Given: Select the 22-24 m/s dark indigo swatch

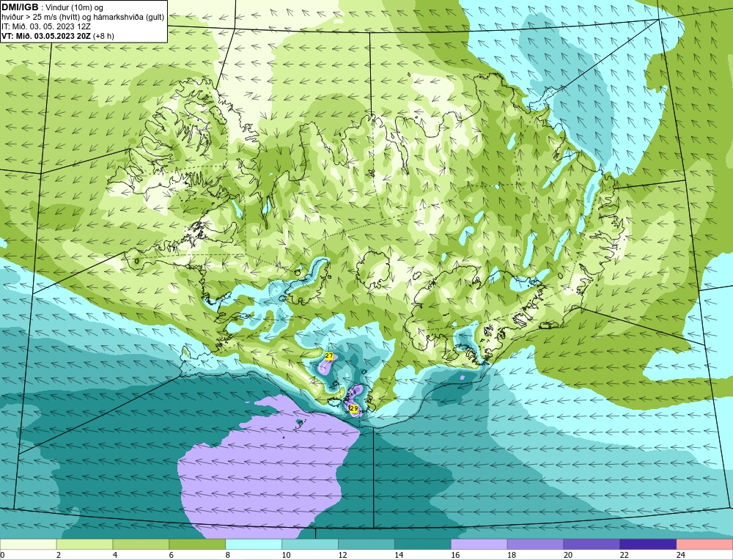Looking at the screenshot, I should click(649, 544).
